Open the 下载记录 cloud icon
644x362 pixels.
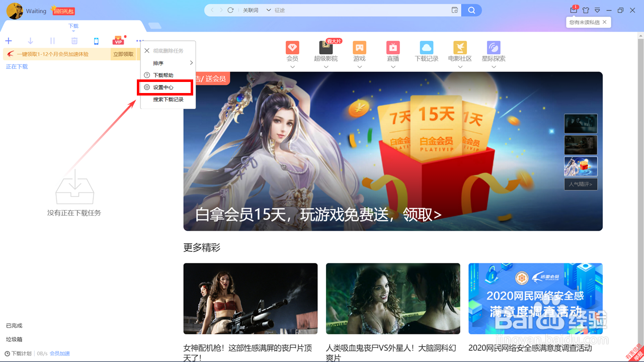click(427, 48)
